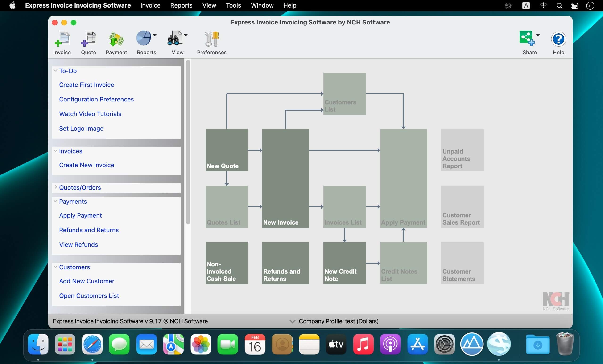
Task: Click the Quotes List flowchart box
Action: click(x=227, y=206)
